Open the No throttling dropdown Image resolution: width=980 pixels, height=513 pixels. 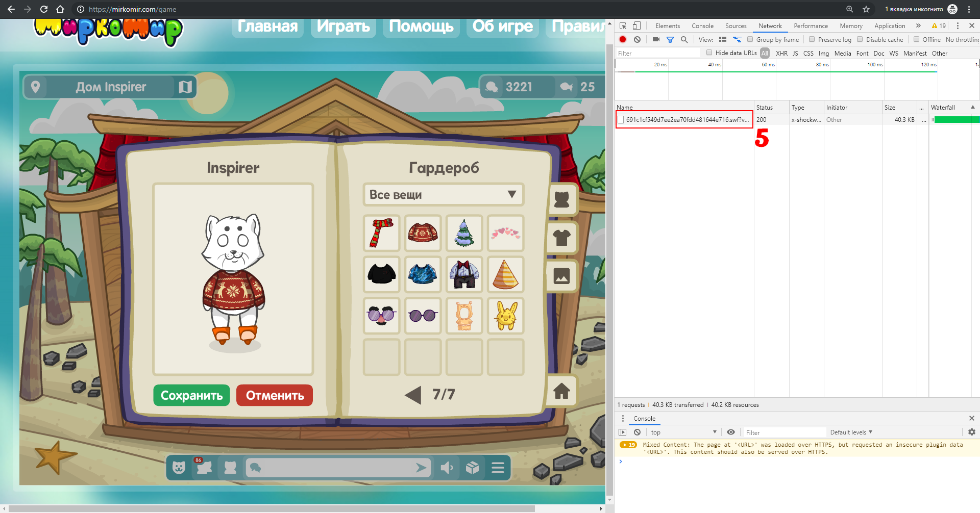pyautogui.click(x=962, y=39)
